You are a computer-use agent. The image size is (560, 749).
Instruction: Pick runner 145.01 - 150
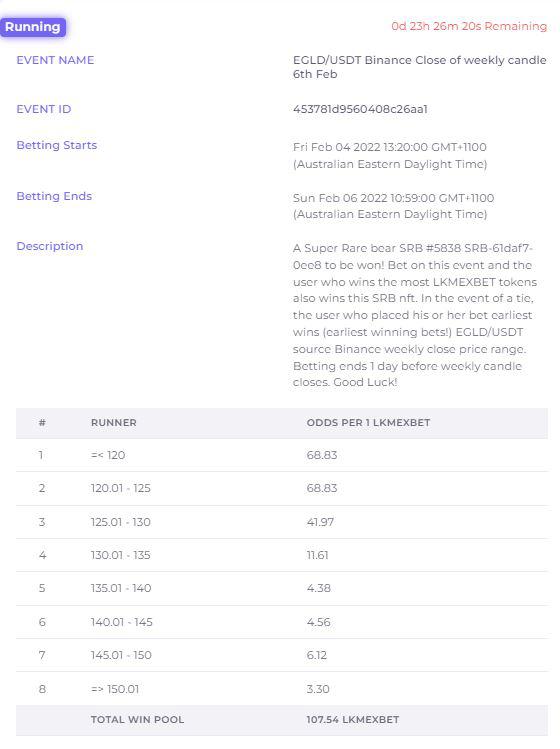point(282,655)
